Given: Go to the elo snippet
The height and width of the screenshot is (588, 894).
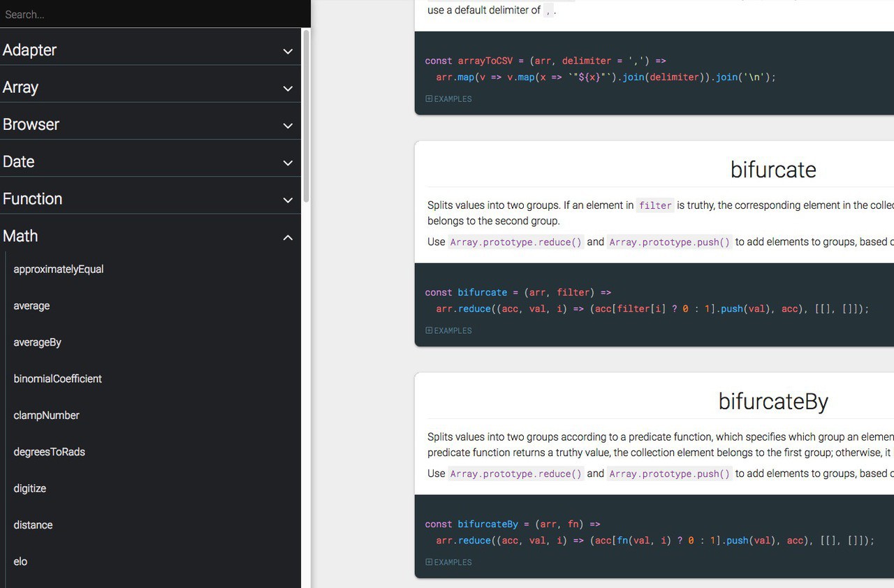Looking at the screenshot, I should 21,561.
